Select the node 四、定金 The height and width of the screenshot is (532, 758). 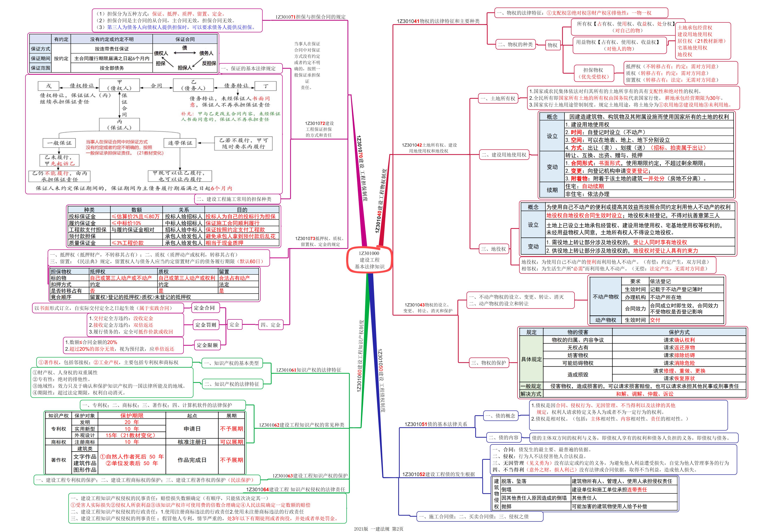pos(270,325)
